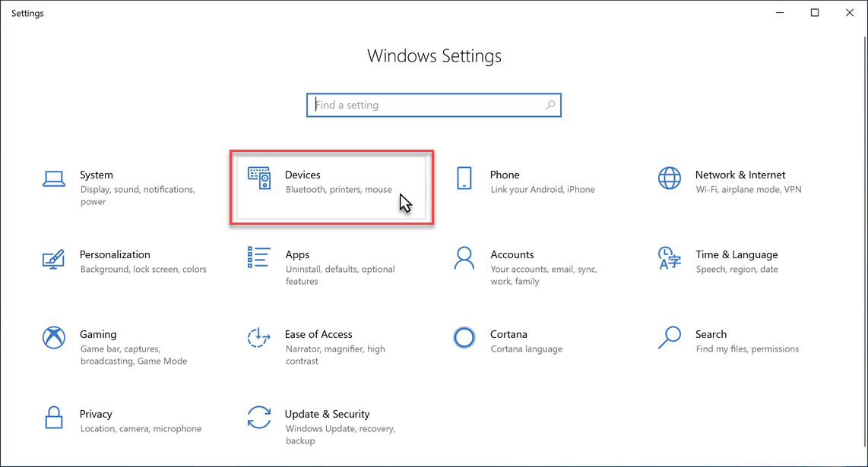
Task: Open Network & Internet heading
Action: [740, 175]
